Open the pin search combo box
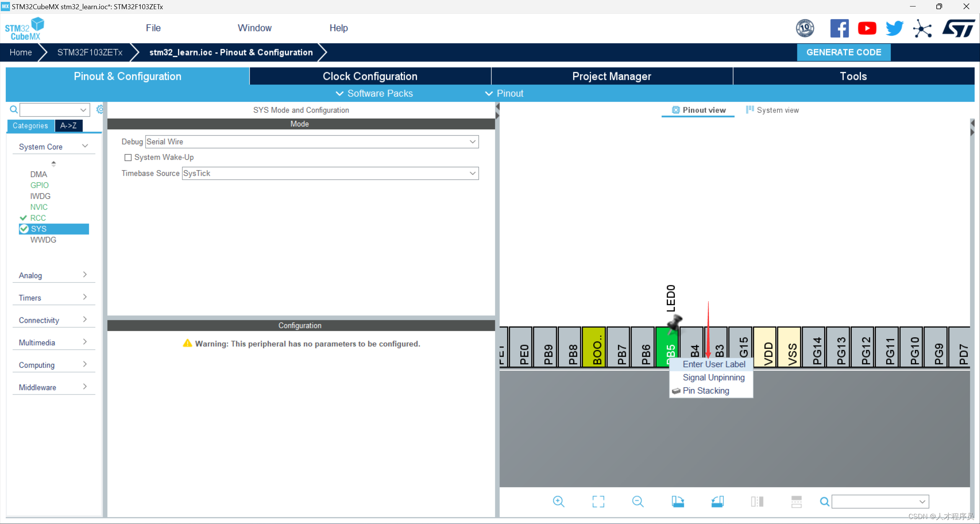Screen dimensions: 980x524 coord(880,501)
